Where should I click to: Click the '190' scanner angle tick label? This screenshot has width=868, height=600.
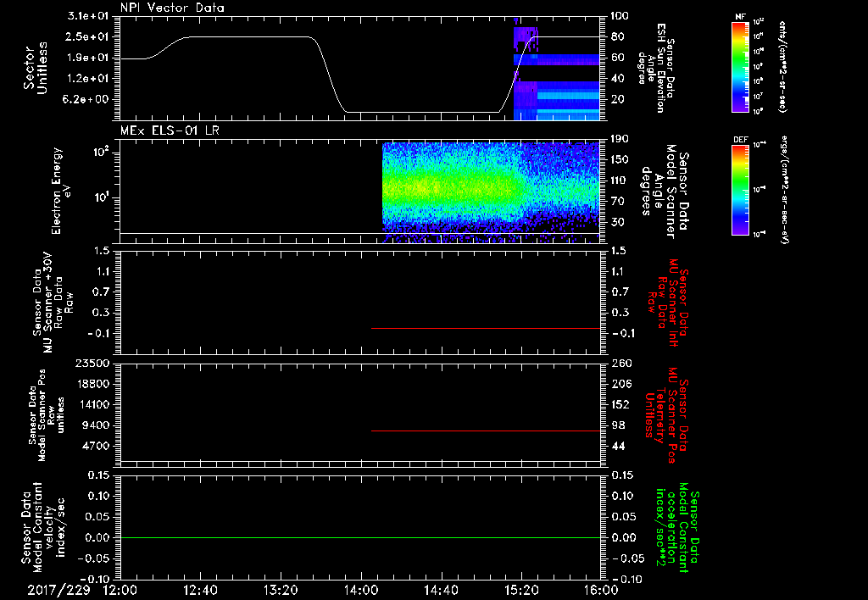(x=620, y=139)
